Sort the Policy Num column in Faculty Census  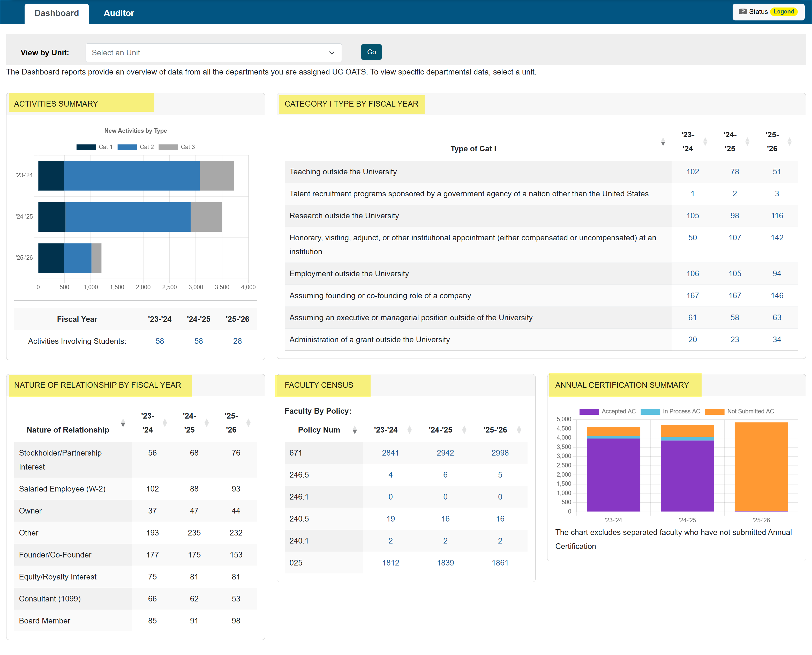(x=355, y=430)
